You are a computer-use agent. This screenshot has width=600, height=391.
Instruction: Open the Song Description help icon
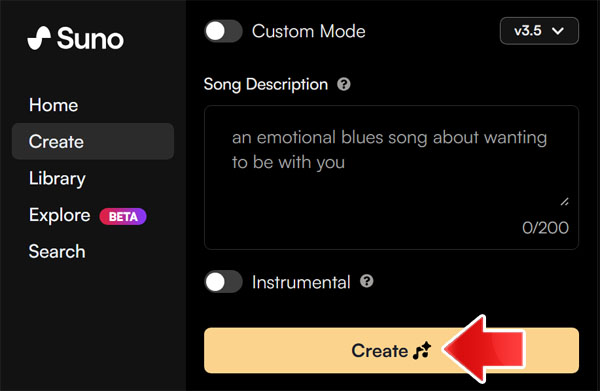pyautogui.click(x=344, y=84)
